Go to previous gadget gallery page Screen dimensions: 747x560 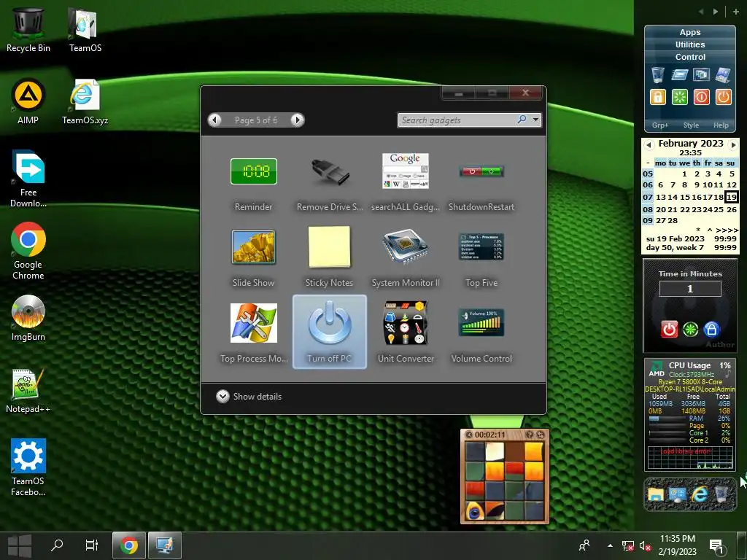[215, 120]
